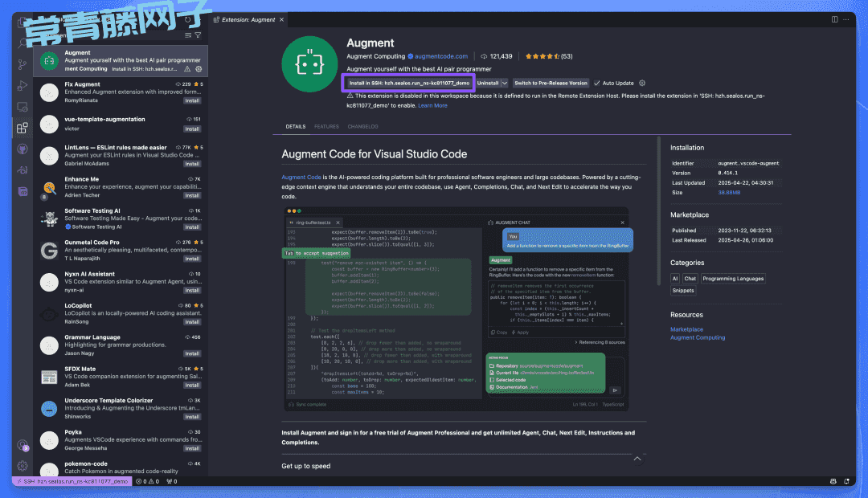This screenshot has width=868, height=498.
Task: Clear extensions search results icon
Action: (x=187, y=35)
